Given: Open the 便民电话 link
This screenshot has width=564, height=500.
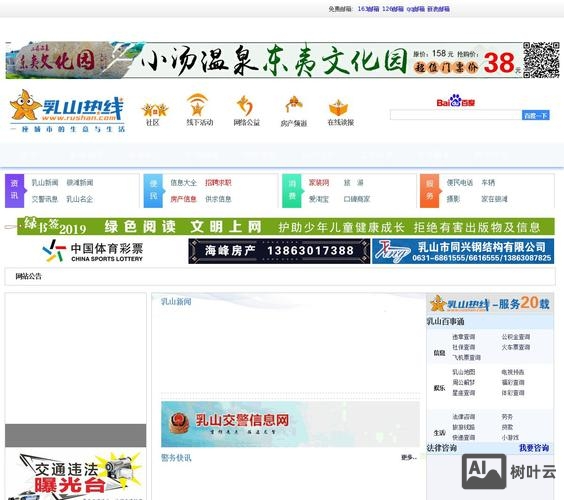Looking at the screenshot, I should point(460,183).
